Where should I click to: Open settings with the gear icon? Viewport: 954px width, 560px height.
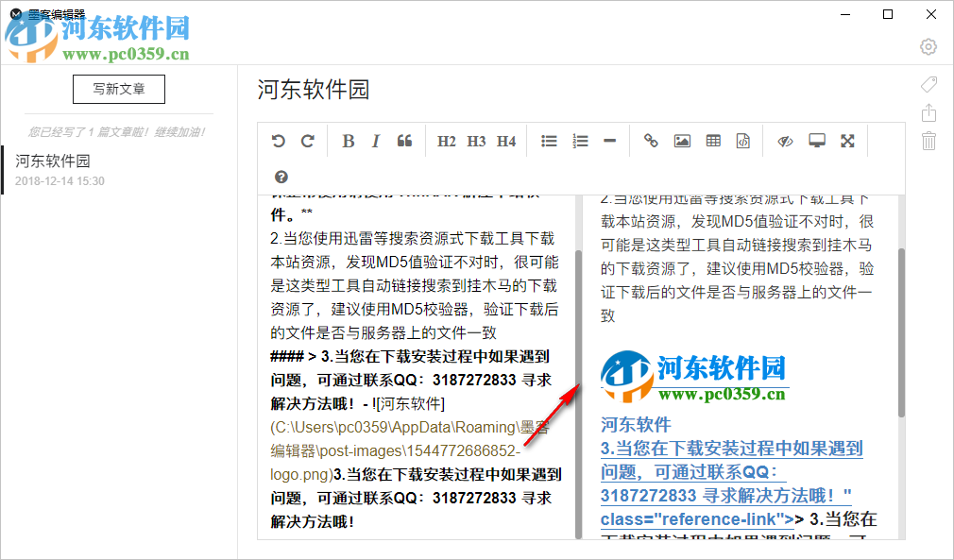tap(928, 46)
